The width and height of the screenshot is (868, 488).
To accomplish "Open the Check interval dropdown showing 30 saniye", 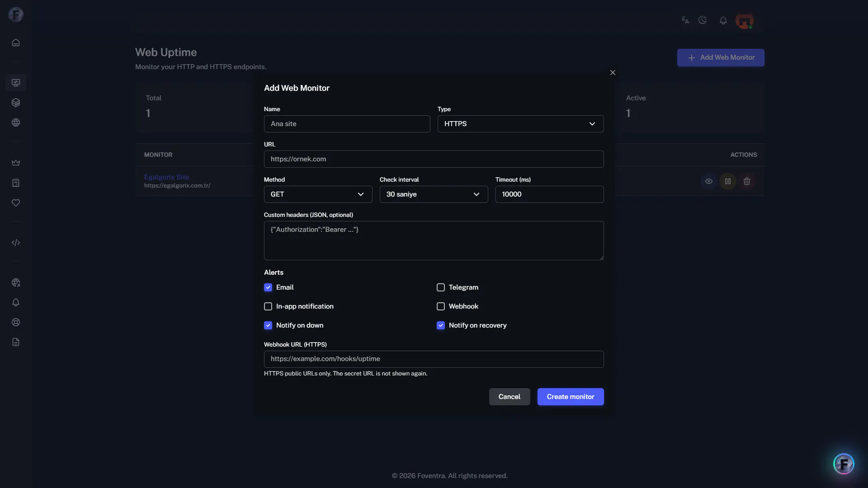I will tap(434, 194).
